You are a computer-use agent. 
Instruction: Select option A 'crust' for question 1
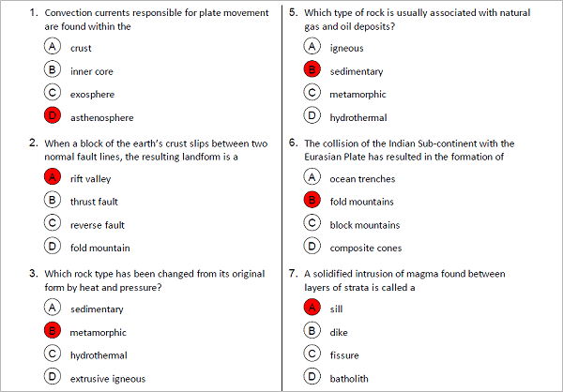(x=53, y=47)
